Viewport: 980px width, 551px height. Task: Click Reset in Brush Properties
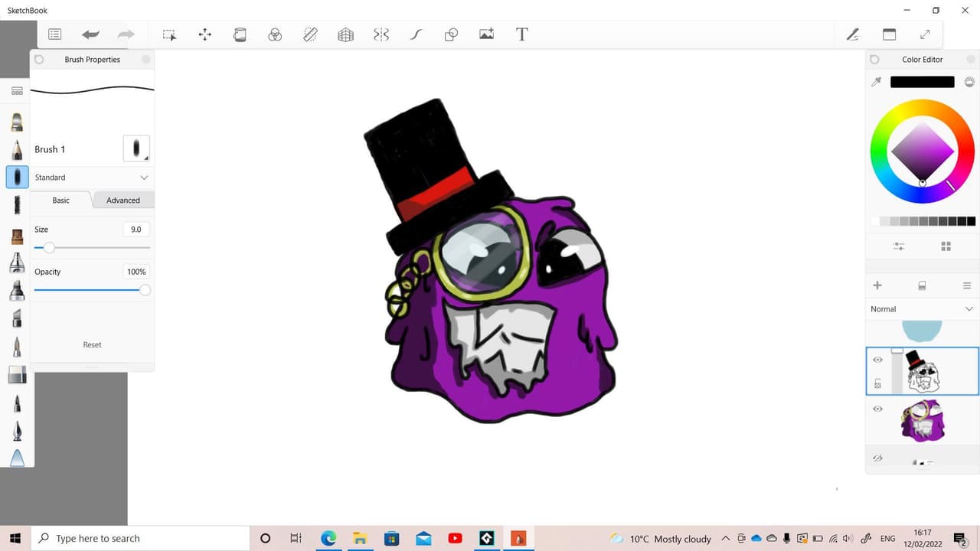coord(92,344)
